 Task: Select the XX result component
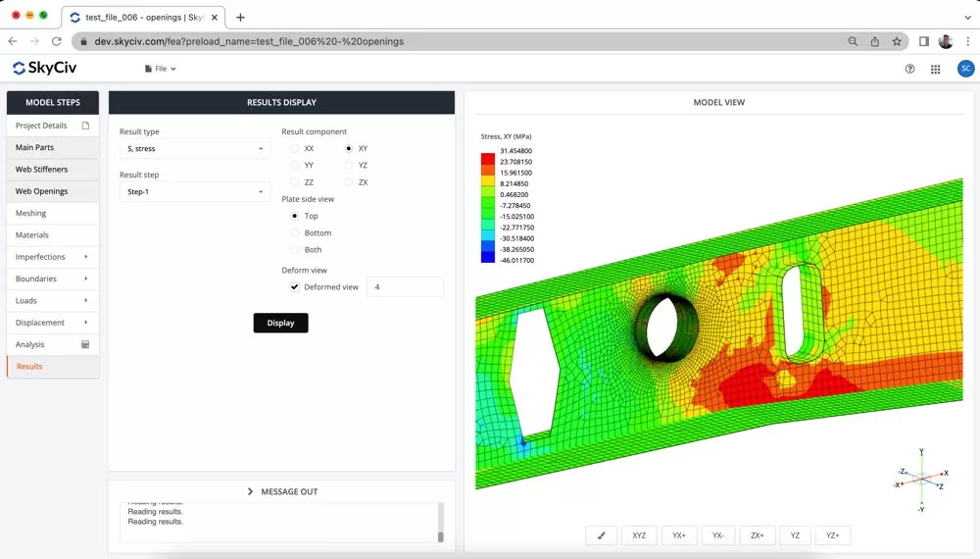pyautogui.click(x=295, y=149)
